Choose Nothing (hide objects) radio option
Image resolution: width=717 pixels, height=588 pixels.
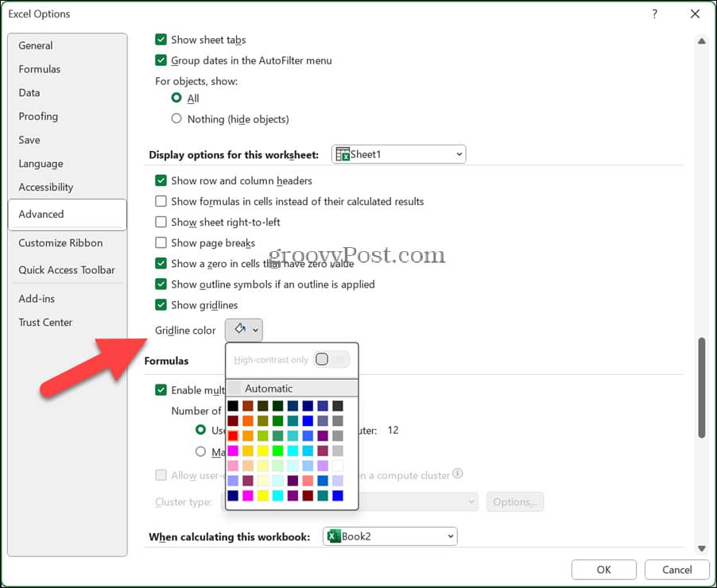[176, 119]
